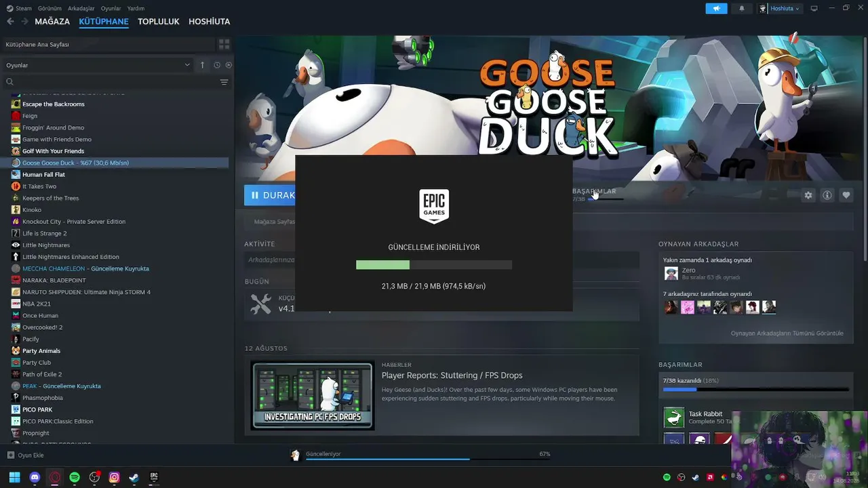Toggle the collections grid view icon
The width and height of the screenshot is (868, 488).
tap(224, 44)
